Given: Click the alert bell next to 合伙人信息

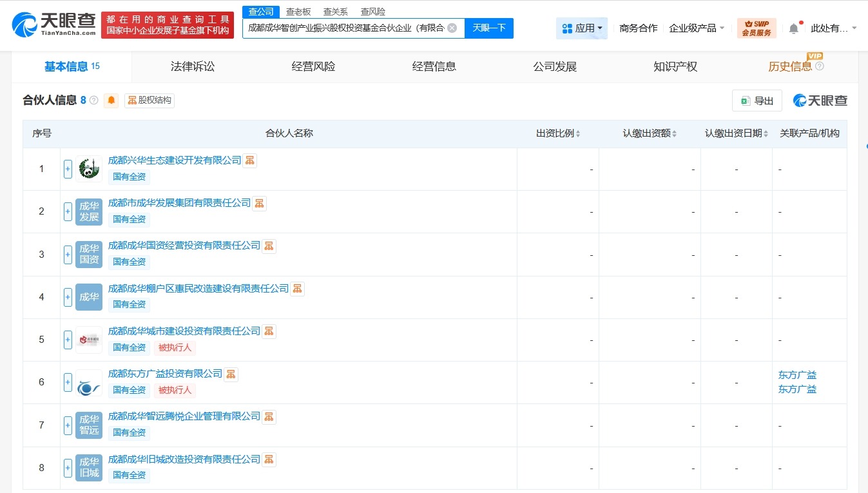Looking at the screenshot, I should pos(111,101).
